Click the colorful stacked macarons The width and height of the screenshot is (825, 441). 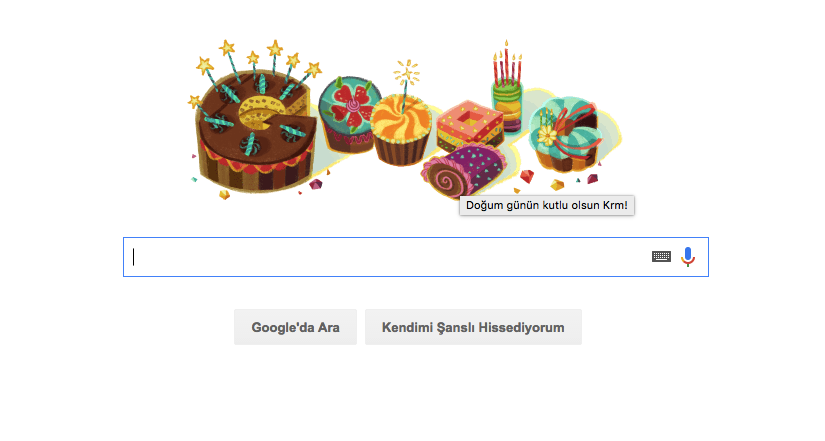coord(507,108)
